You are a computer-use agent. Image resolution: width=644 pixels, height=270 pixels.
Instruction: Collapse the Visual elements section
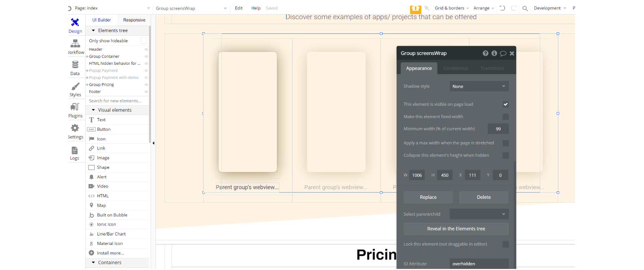93,110
